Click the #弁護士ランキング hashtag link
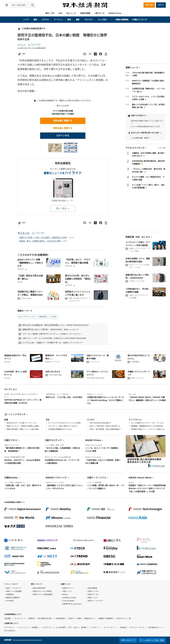Screen dimensions: 170x644 click(x=139, y=19)
